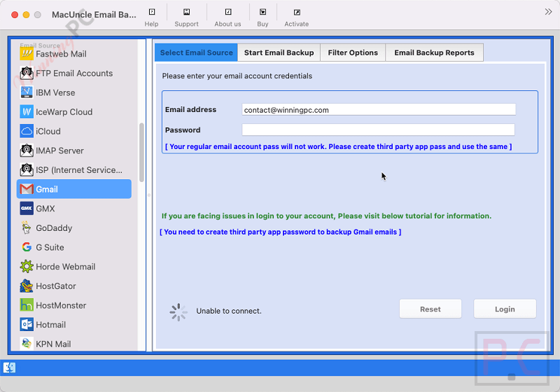560x392 pixels.
Task: Click the About us toolbar icon
Action: (x=228, y=12)
